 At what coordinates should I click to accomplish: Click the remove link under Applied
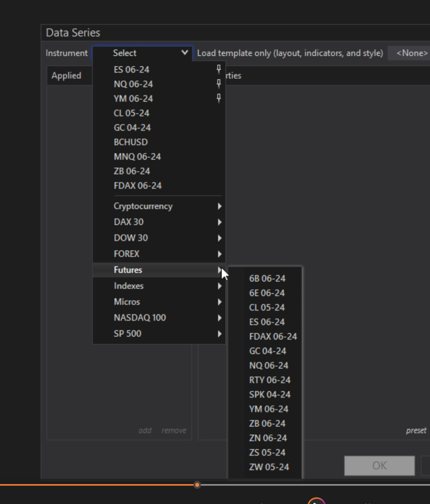[174, 430]
